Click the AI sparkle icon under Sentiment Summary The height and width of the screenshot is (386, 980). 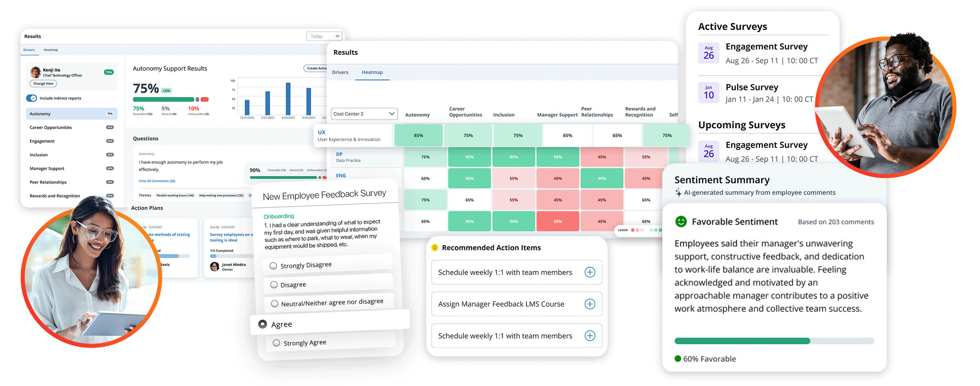tap(678, 192)
